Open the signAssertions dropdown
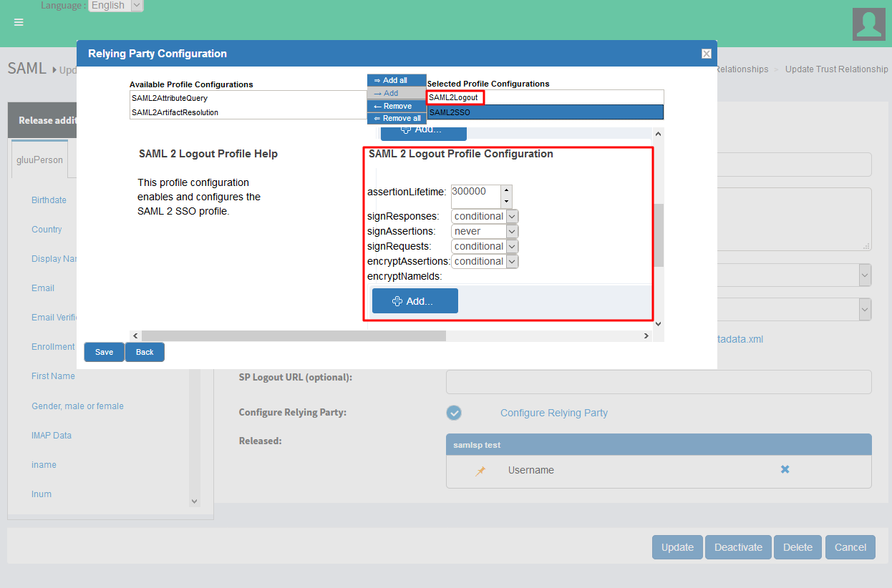892x588 pixels. (x=485, y=231)
